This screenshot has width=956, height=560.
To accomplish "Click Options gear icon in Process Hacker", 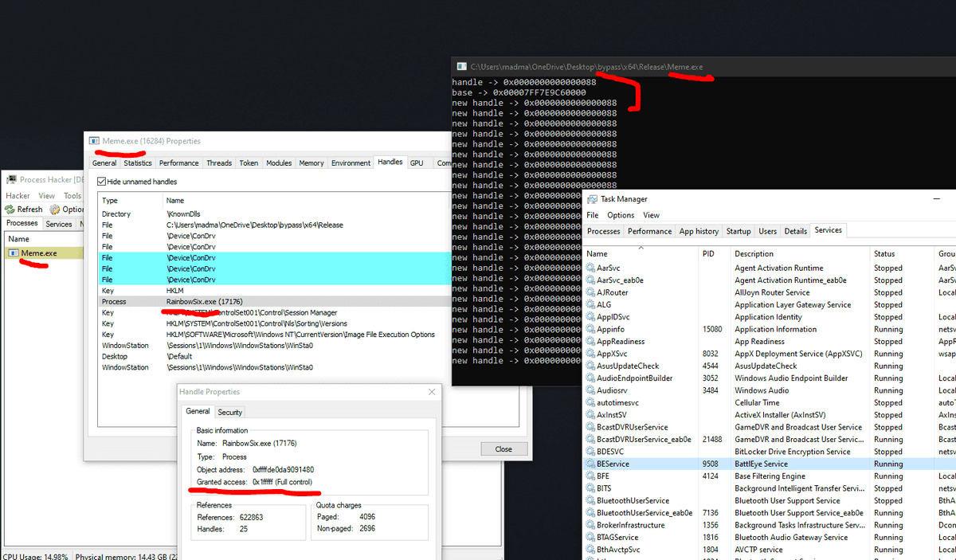I will coord(55,210).
